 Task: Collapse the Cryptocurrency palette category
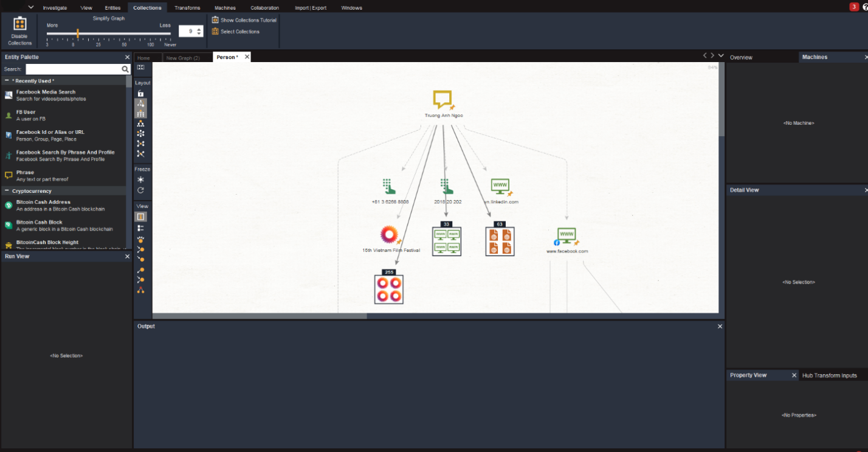[7, 191]
